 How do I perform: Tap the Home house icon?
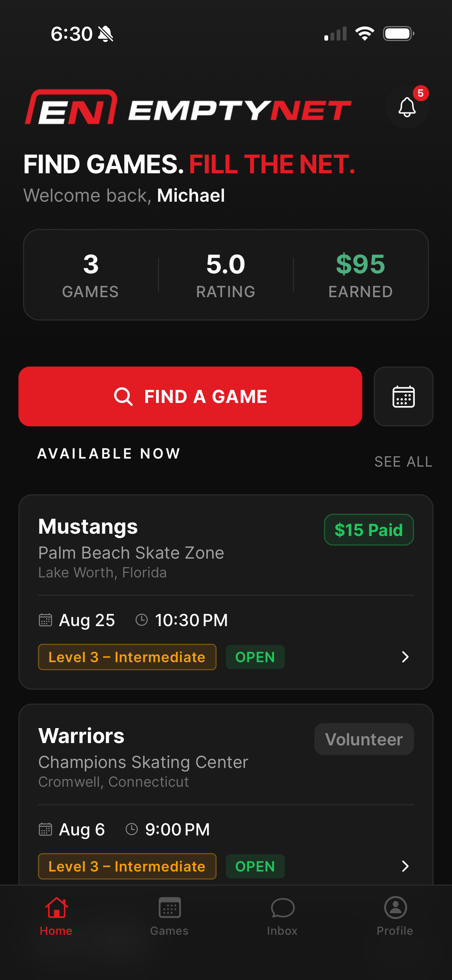[x=56, y=908]
